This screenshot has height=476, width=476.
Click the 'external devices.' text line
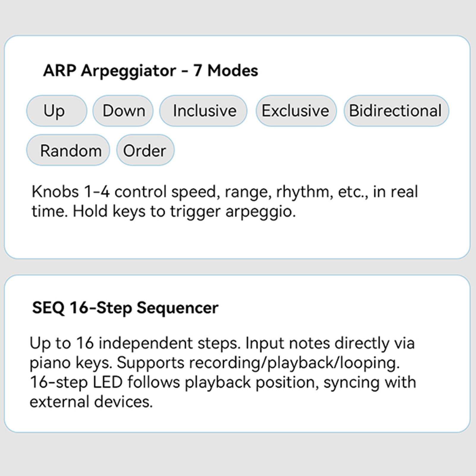click(91, 402)
